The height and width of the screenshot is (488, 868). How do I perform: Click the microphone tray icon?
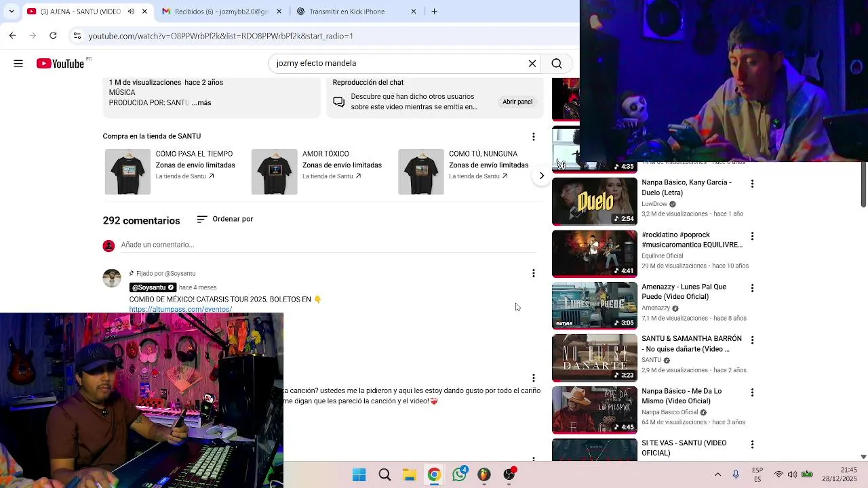pyautogui.click(x=736, y=474)
